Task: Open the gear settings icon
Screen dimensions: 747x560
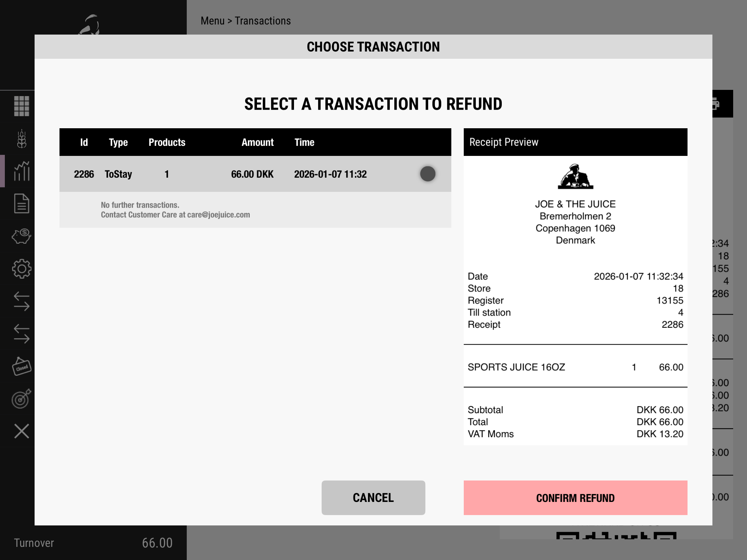Action: coord(21,269)
